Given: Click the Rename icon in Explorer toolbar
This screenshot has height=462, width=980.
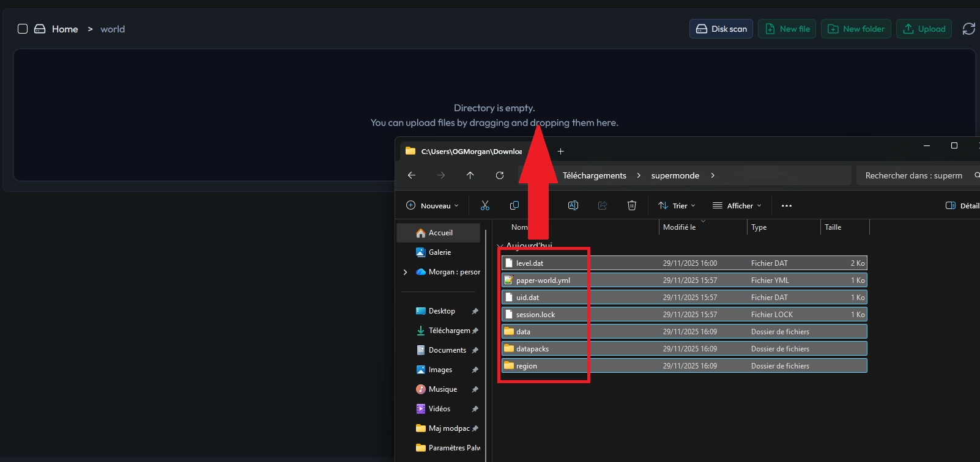Looking at the screenshot, I should click(x=573, y=206).
